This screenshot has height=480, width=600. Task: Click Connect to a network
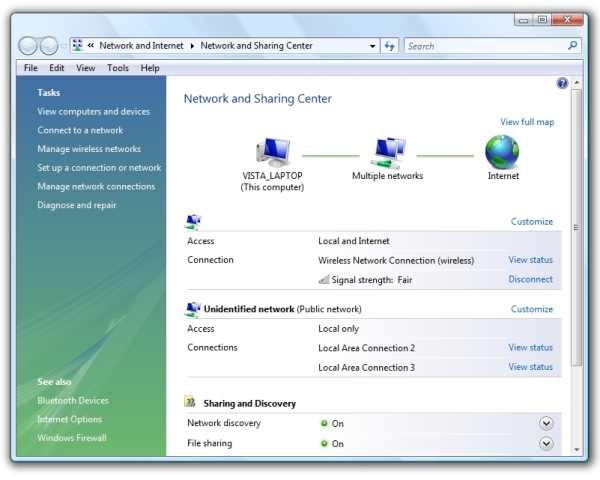click(x=80, y=131)
